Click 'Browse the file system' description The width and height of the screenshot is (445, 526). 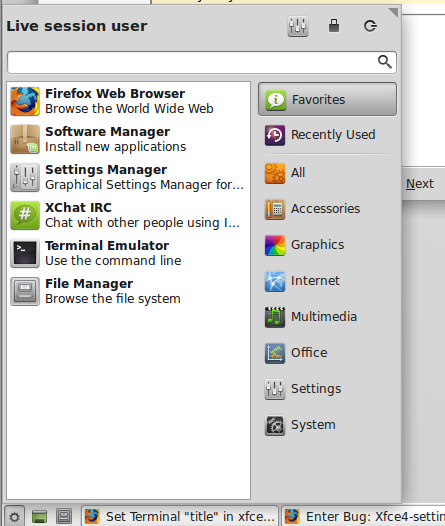coord(113,299)
